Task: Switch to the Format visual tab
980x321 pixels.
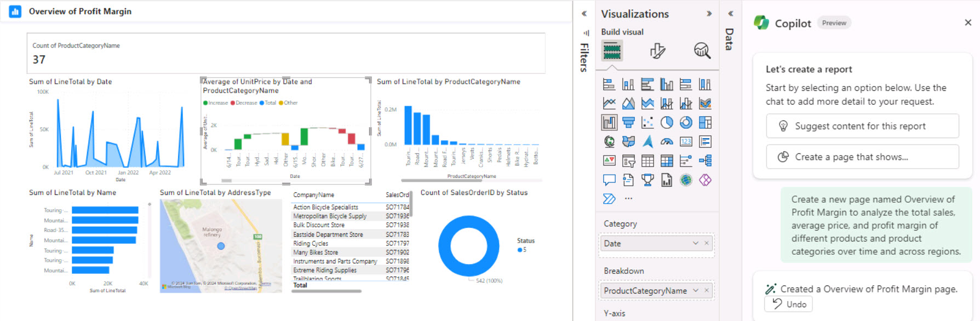Action: pos(657,51)
